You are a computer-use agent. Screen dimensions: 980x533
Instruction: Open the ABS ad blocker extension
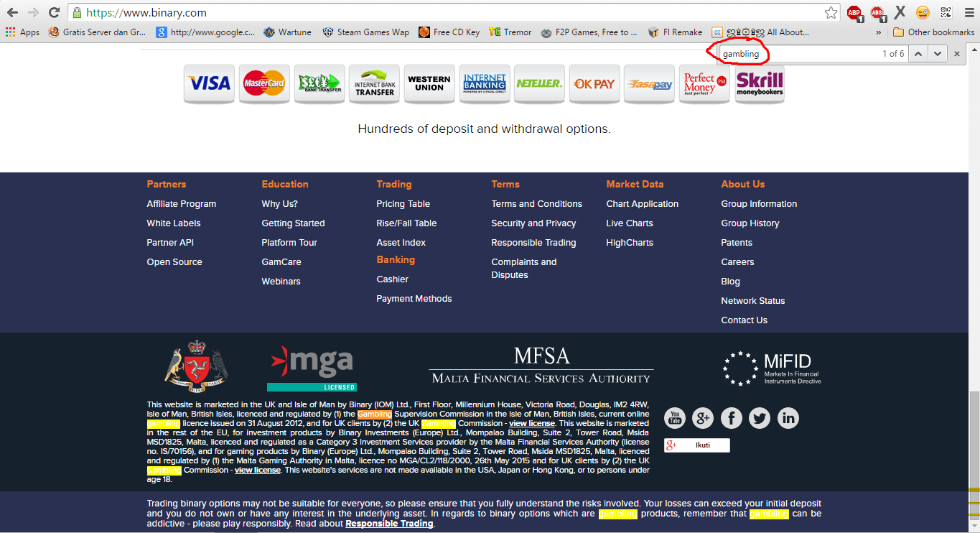[877, 12]
